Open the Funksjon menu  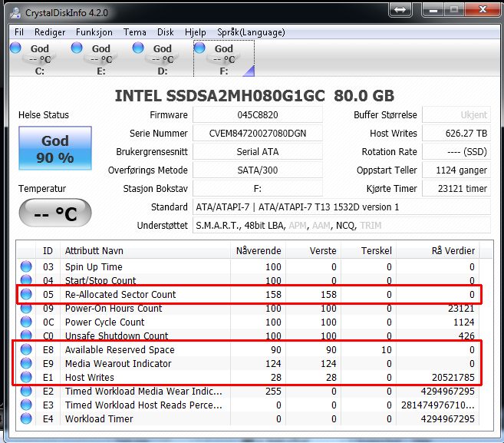[94, 32]
